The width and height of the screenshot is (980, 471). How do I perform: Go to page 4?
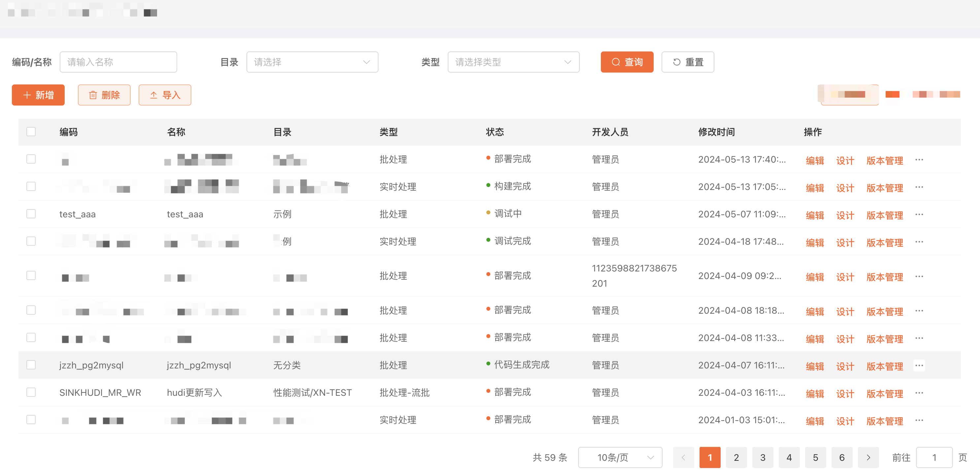pyautogui.click(x=789, y=457)
